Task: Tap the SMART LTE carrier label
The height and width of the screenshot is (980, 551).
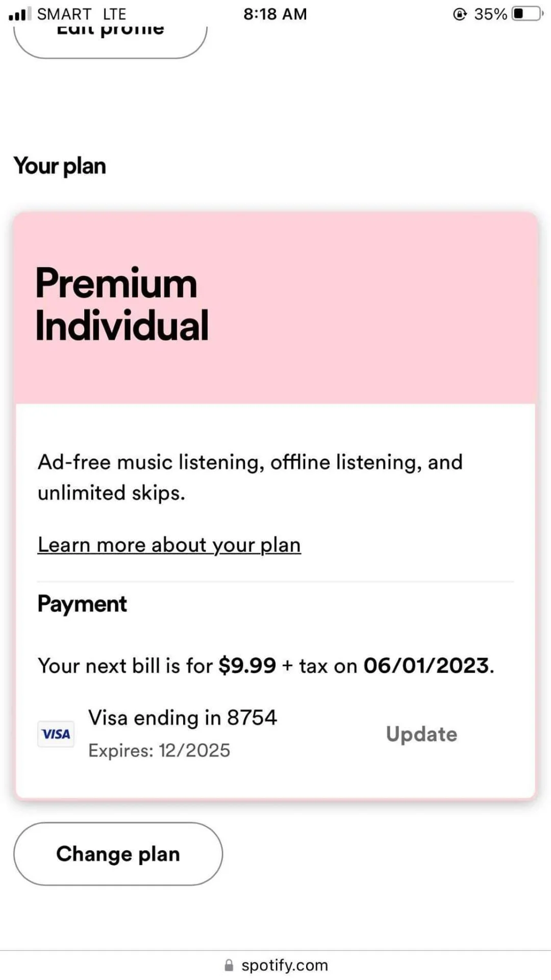Action: click(82, 14)
